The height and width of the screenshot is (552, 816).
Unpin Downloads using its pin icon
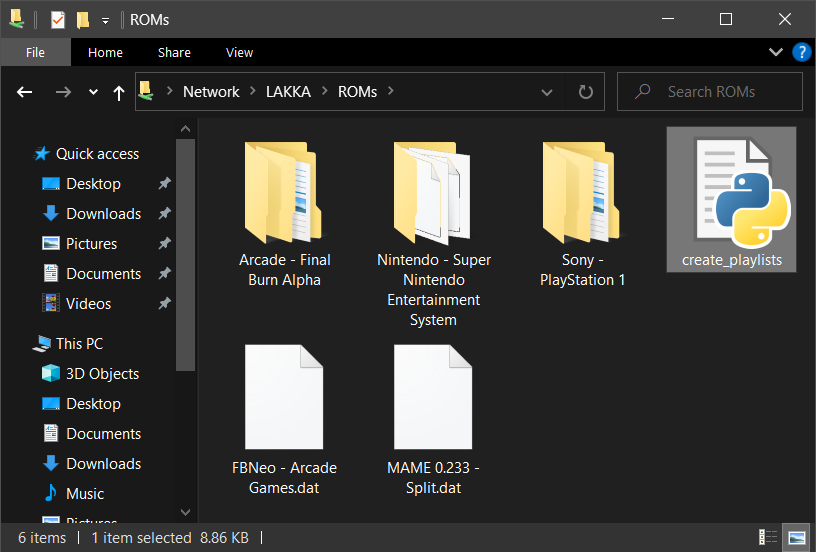click(164, 213)
